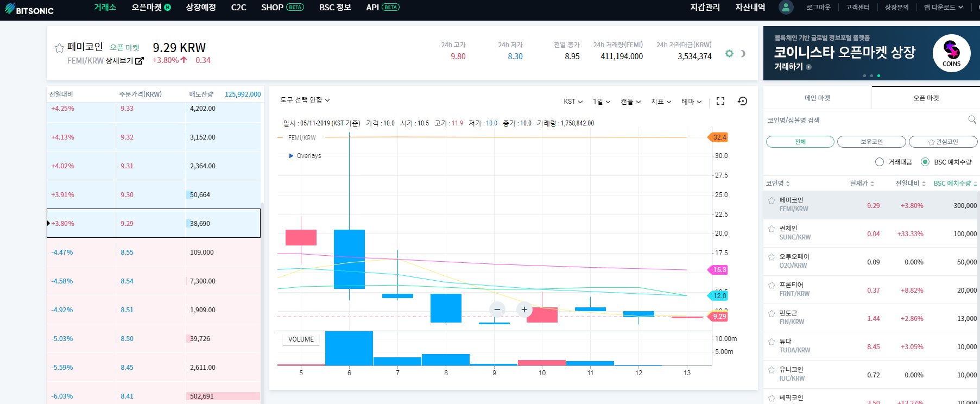Open the 앱 다운로드 dropdown

click(944, 7)
